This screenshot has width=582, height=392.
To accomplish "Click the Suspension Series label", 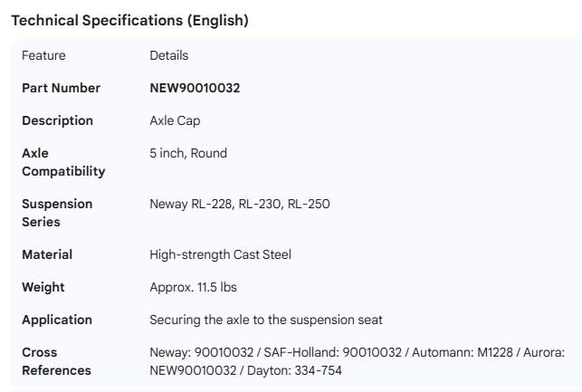I will pos(57,213).
